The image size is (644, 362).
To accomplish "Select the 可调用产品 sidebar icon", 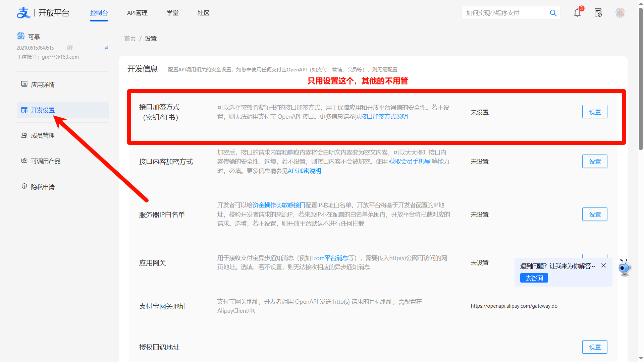I will 24,161.
